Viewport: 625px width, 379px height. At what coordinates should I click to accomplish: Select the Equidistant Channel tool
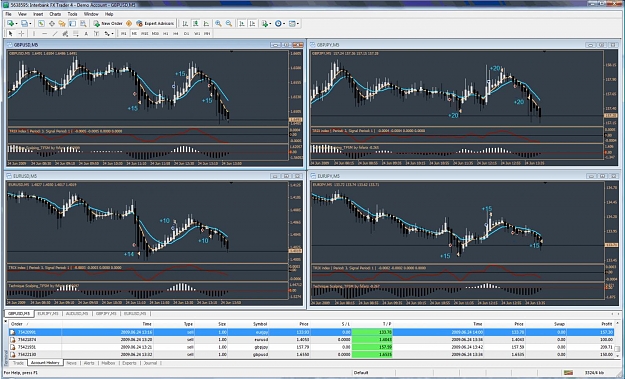point(65,34)
